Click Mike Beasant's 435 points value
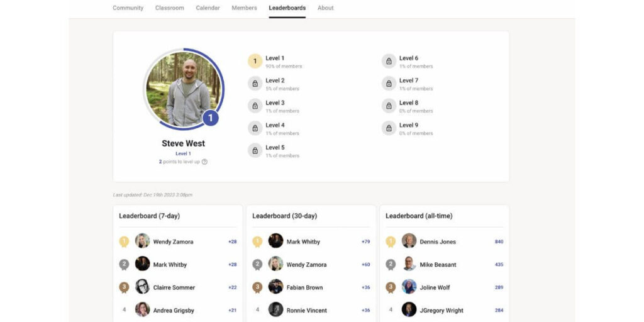The height and width of the screenshot is (322, 644). pyautogui.click(x=499, y=265)
